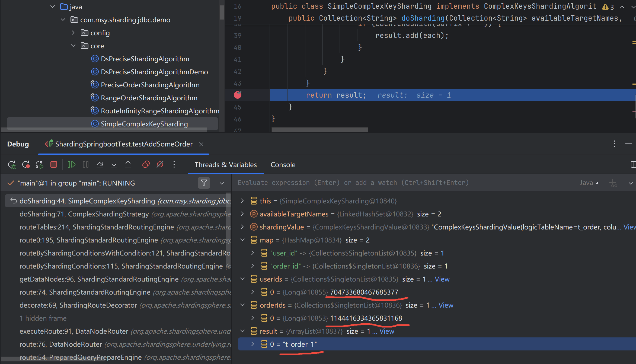This screenshot has height=364, width=636.
Task: Click the thread filter funnel icon
Action: [204, 183]
